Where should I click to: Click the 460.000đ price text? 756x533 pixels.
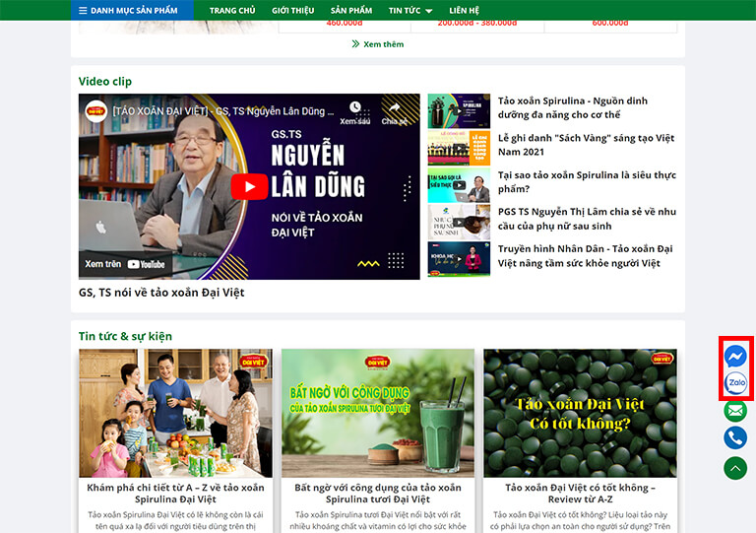(x=345, y=24)
